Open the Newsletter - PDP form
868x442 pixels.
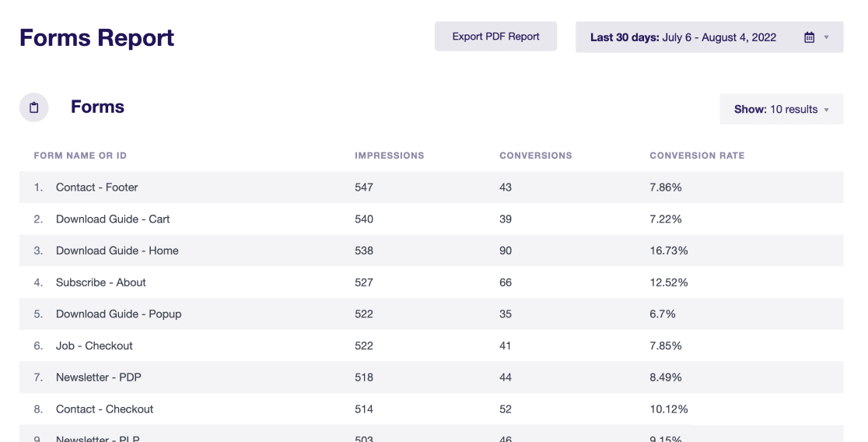[431, 377]
